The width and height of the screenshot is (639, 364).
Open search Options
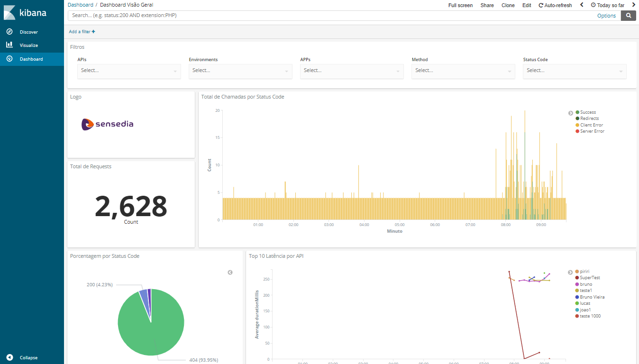pyautogui.click(x=606, y=15)
